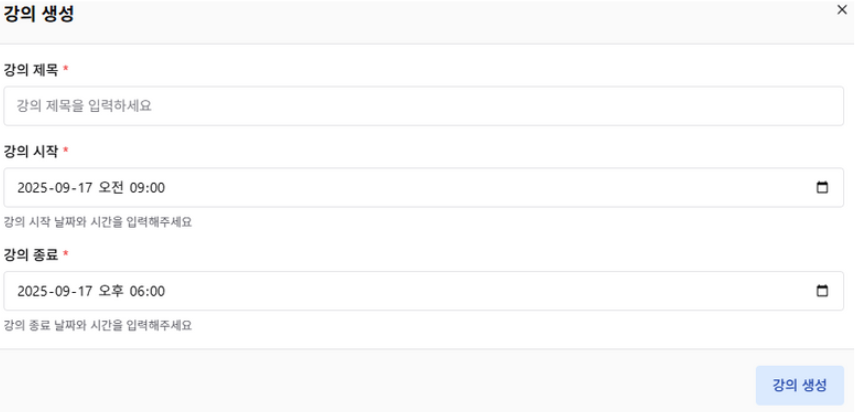Click the 강의 종료 field label
Image resolution: width=855 pixels, height=412 pixels.
click(x=31, y=255)
